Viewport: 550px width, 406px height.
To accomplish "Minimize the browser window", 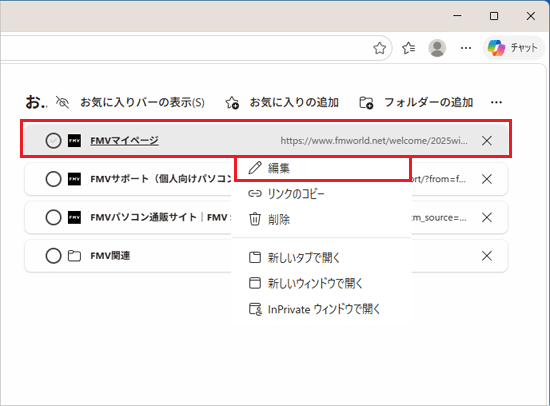I will click(x=457, y=16).
